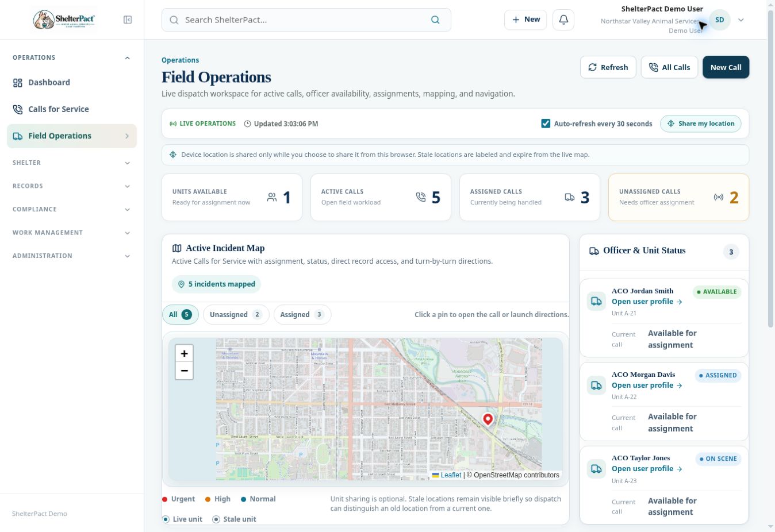Zoom out on the incident map
775x532 pixels.
click(184, 371)
